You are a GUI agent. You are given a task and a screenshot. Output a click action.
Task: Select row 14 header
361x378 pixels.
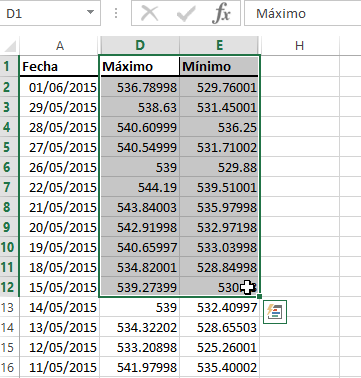point(10,327)
